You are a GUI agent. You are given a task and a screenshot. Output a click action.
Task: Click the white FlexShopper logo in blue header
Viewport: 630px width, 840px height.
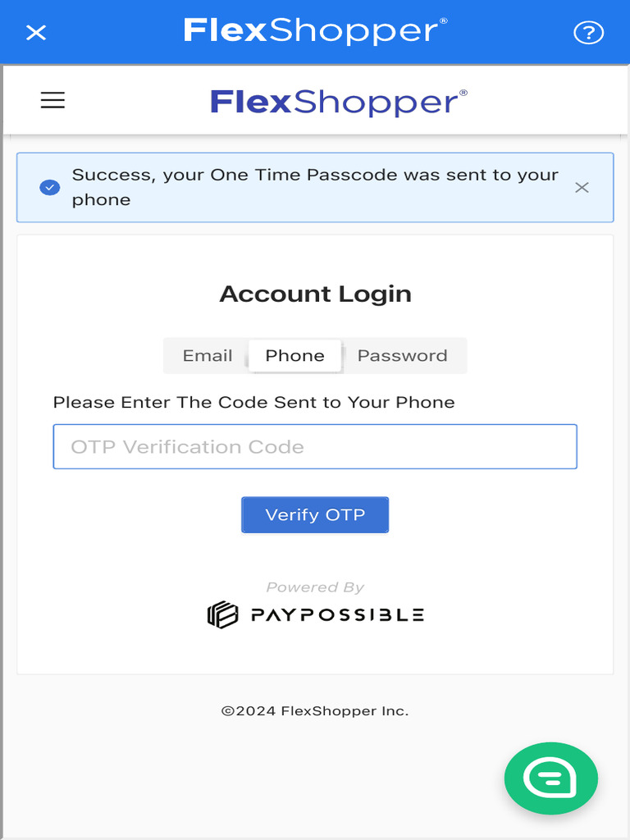[316, 31]
